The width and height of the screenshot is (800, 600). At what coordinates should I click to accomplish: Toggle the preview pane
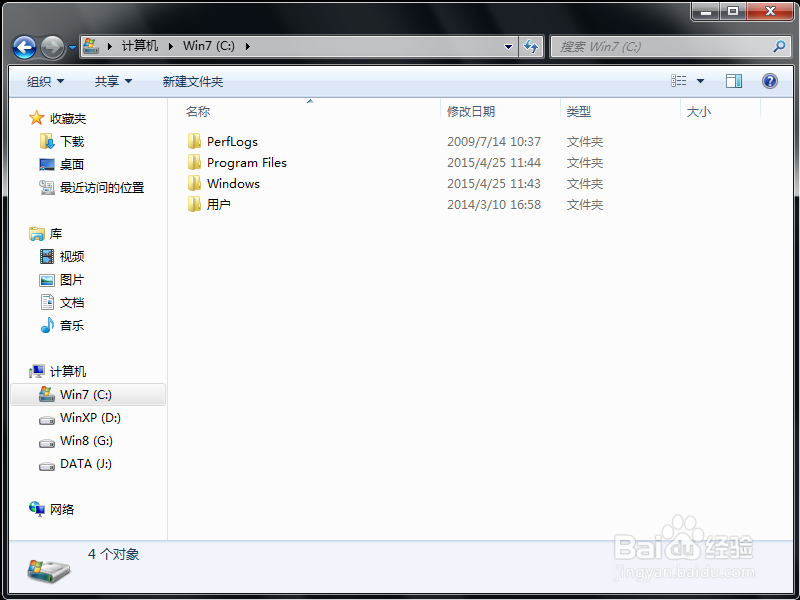[734, 81]
